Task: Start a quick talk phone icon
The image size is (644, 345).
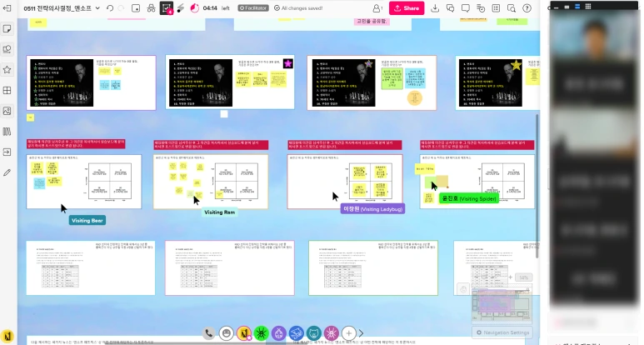Action: (x=208, y=333)
